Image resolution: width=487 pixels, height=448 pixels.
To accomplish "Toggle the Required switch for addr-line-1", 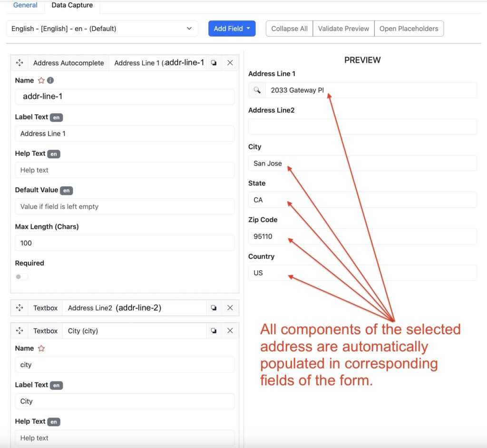I will [21, 277].
